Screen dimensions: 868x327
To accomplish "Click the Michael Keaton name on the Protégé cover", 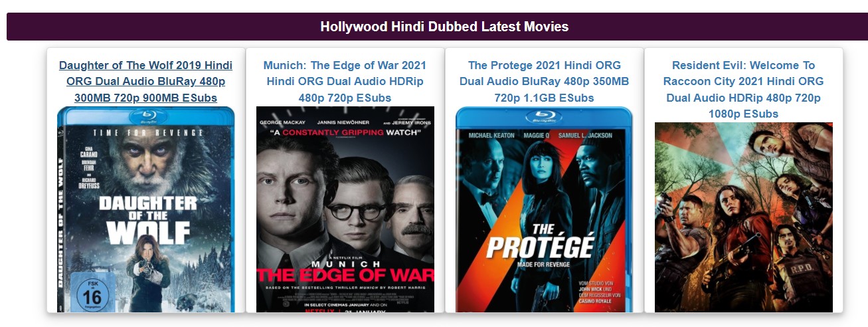I will click(x=491, y=136).
